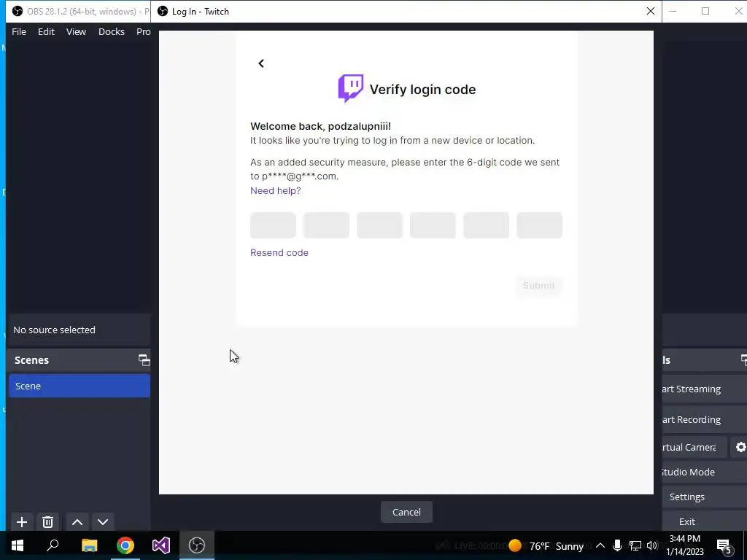Move scene down with down arrow

pos(103,522)
